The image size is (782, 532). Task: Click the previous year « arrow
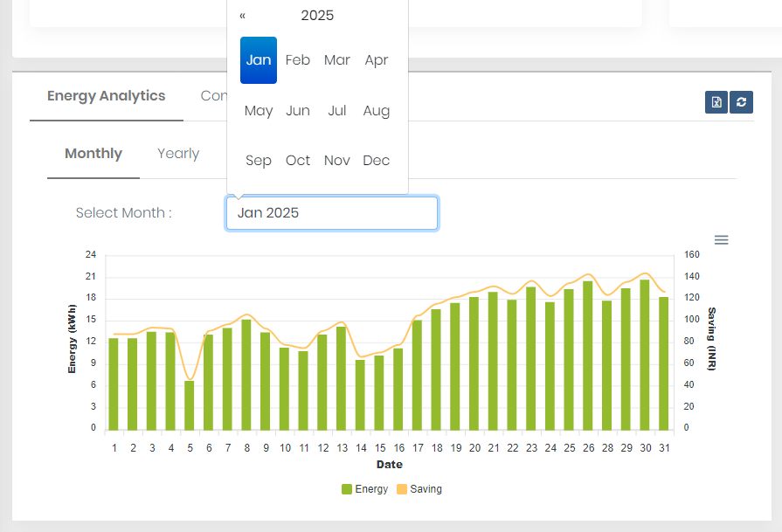pyautogui.click(x=244, y=15)
